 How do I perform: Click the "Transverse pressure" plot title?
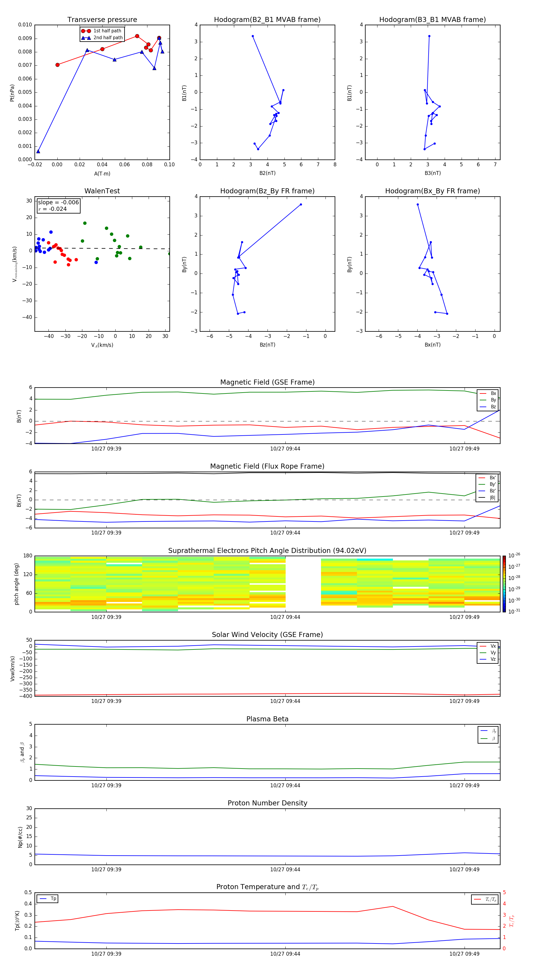[x=102, y=20]
